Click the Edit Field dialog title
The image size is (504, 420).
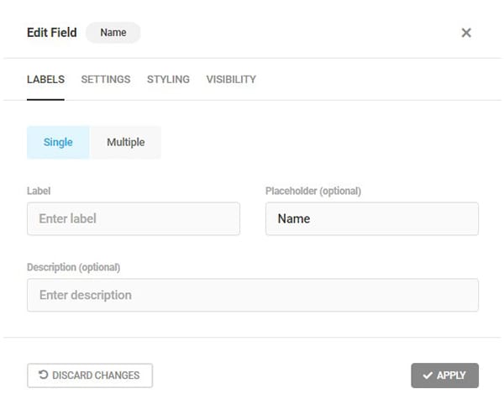[x=51, y=33]
